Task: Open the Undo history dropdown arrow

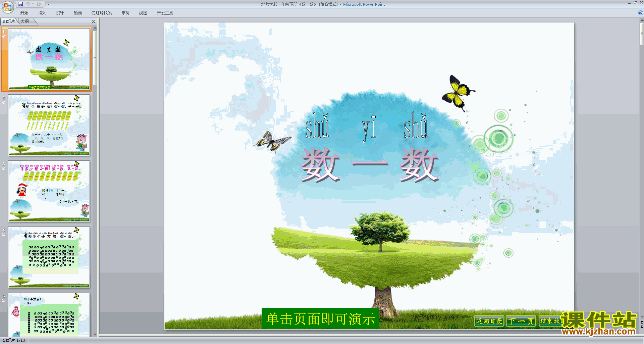Action: point(33,4)
